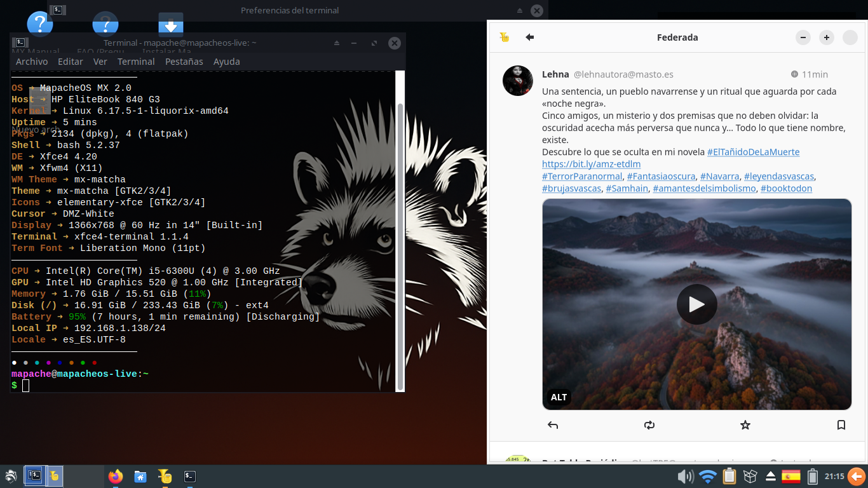Switch to the terminal window button in taskbar
Screen dimensions: 868x488
(34, 475)
